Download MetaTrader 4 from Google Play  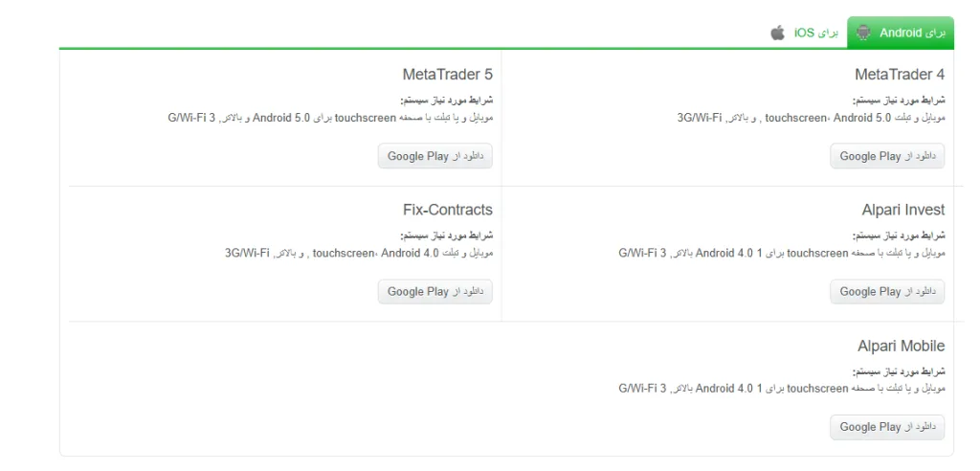pyautogui.click(x=886, y=156)
